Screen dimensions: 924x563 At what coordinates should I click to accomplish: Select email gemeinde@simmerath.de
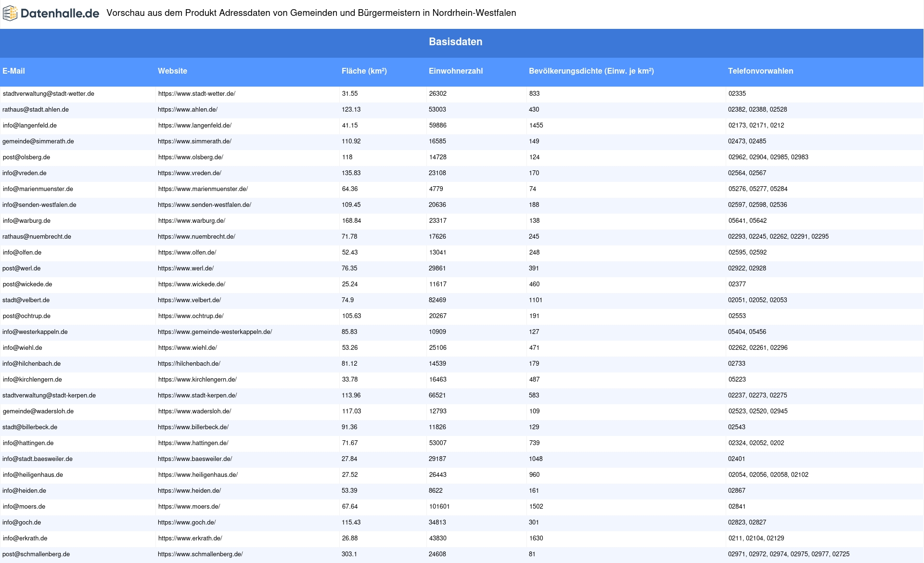click(38, 141)
